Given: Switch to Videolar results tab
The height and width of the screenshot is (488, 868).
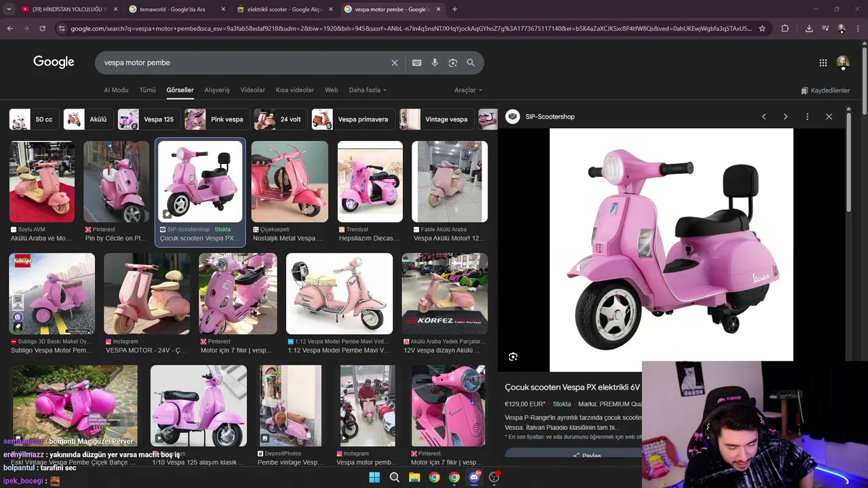Looking at the screenshot, I should (253, 90).
